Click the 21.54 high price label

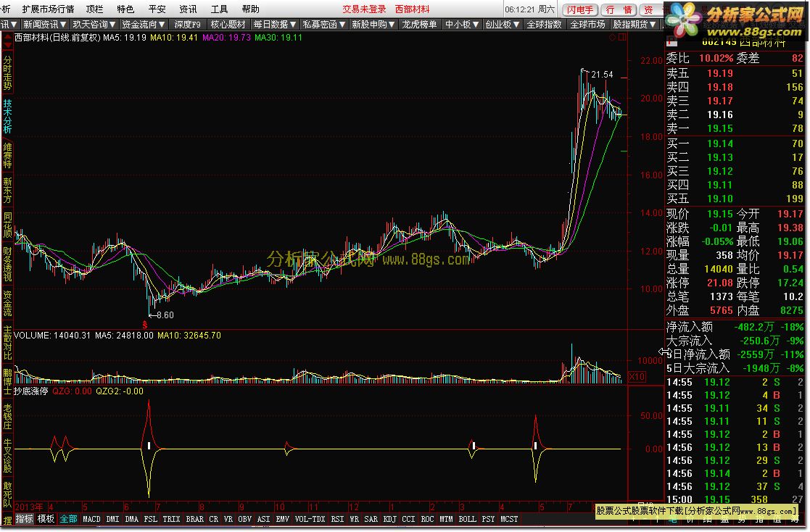coord(602,75)
